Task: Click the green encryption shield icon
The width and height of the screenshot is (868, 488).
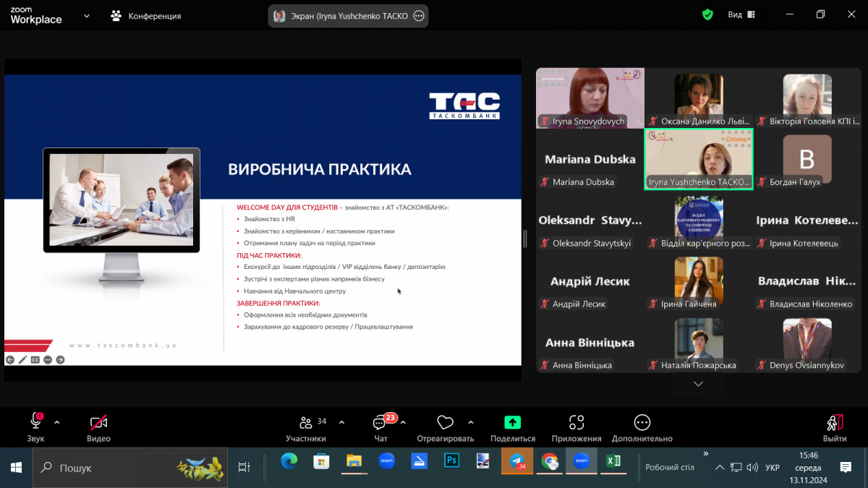Action: 707,14
